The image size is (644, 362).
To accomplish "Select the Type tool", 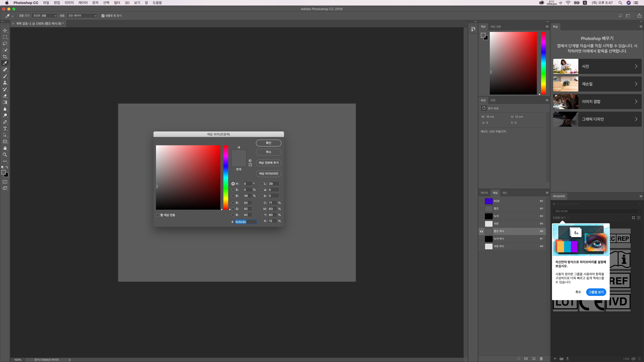I will pyautogui.click(x=5, y=129).
